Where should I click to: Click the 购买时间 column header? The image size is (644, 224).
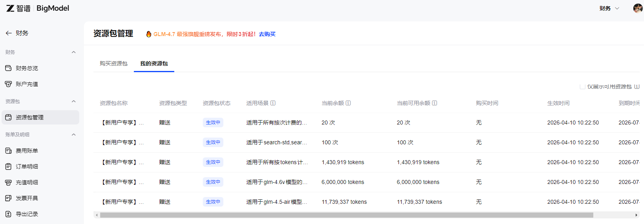[x=487, y=103]
